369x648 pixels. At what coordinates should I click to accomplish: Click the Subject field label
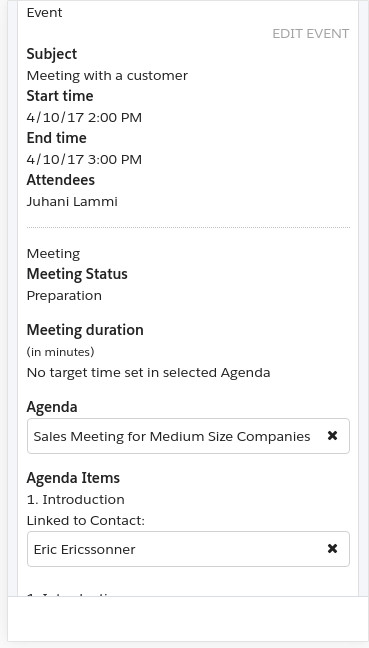[x=52, y=54]
